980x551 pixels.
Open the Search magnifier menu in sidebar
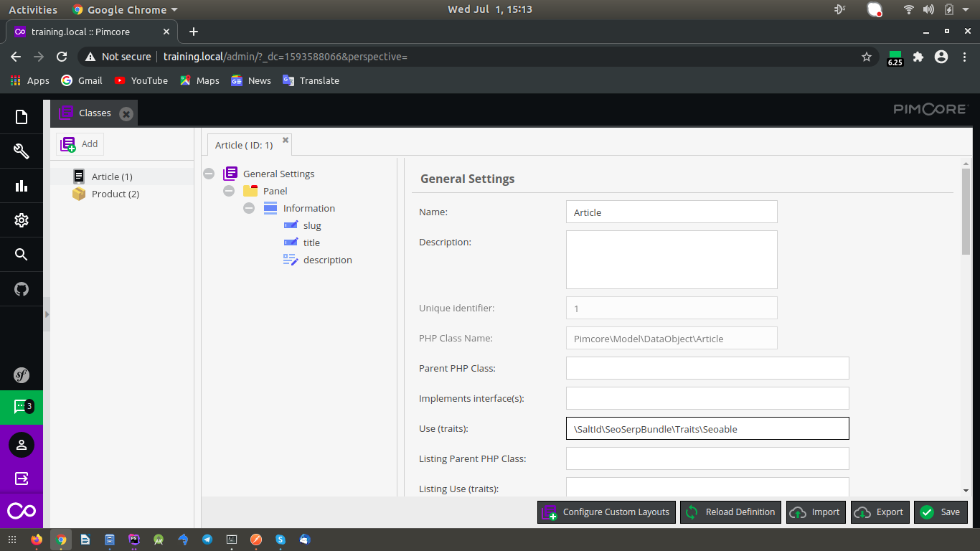22,255
